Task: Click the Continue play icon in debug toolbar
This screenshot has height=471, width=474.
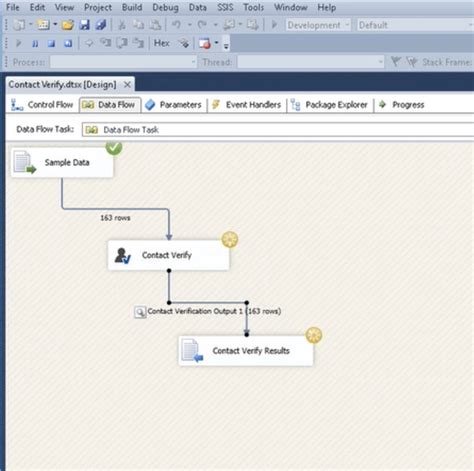Action: 19,43
